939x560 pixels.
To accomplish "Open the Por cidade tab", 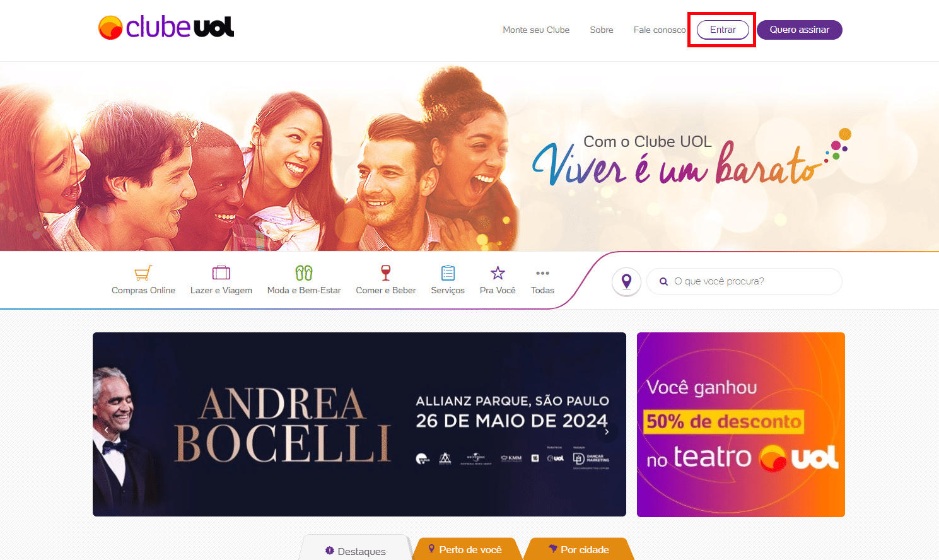I will click(x=579, y=549).
